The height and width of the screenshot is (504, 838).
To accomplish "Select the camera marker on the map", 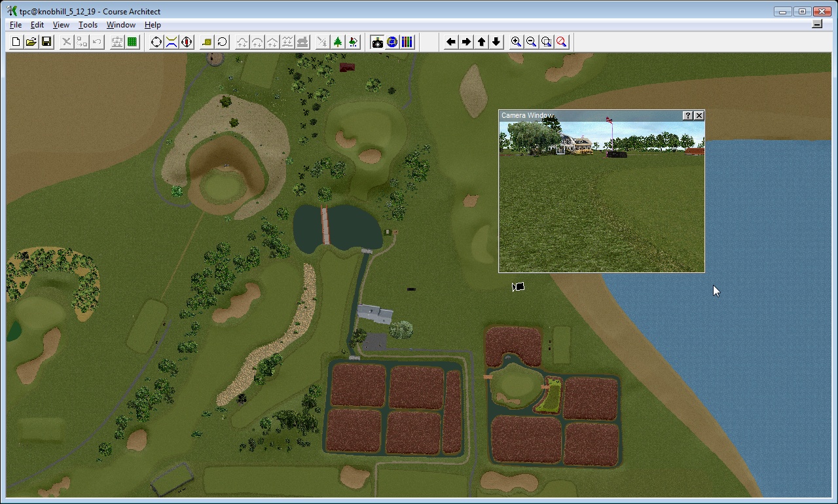I will click(x=518, y=287).
